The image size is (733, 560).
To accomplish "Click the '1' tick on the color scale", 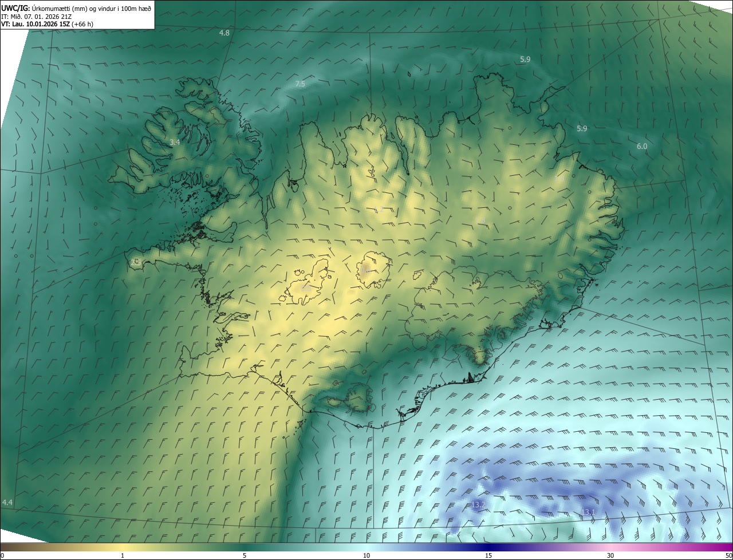I will (123, 555).
